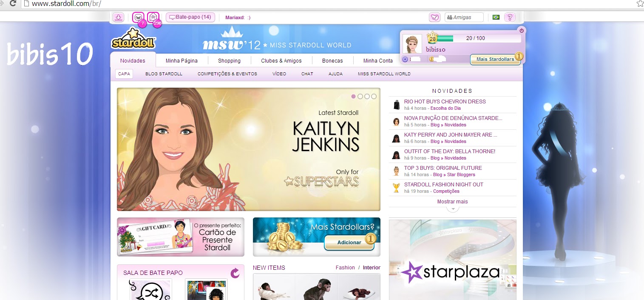Open the Clubes & Amigos tab
The width and height of the screenshot is (644, 300).
pyautogui.click(x=281, y=61)
